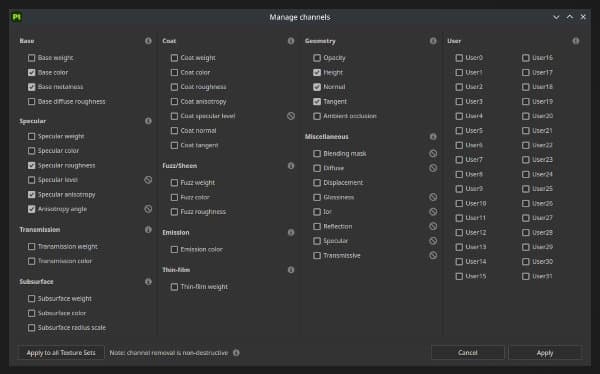Click the Apply button

coord(545,353)
